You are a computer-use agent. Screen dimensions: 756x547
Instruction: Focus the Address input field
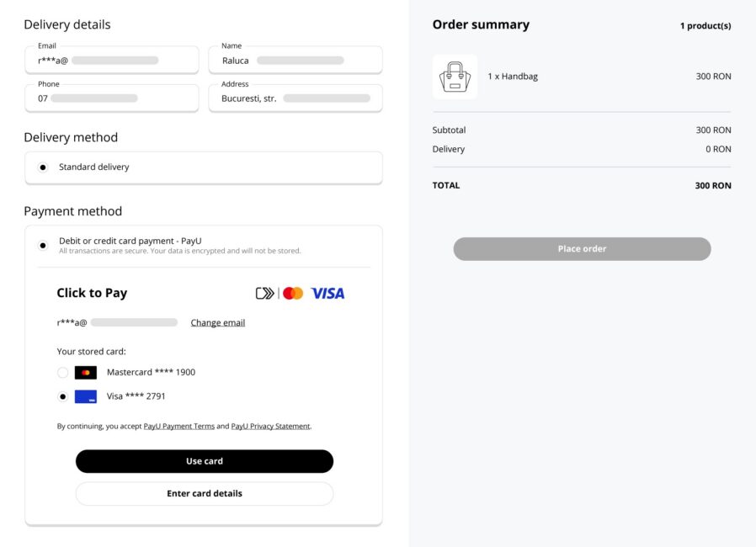(x=295, y=98)
